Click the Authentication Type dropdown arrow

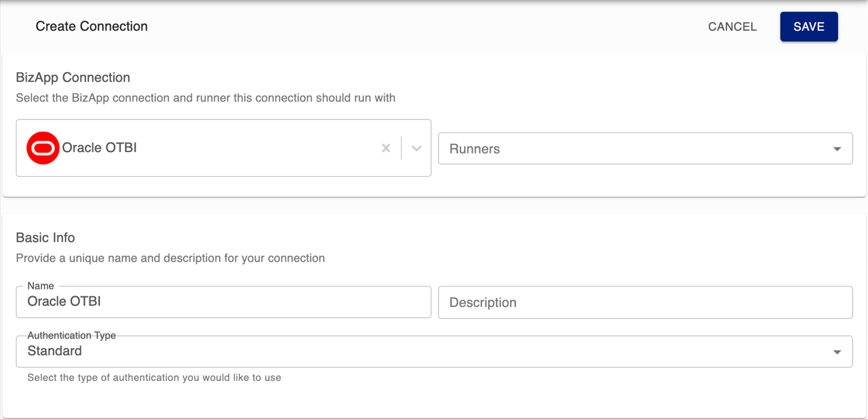(x=837, y=351)
